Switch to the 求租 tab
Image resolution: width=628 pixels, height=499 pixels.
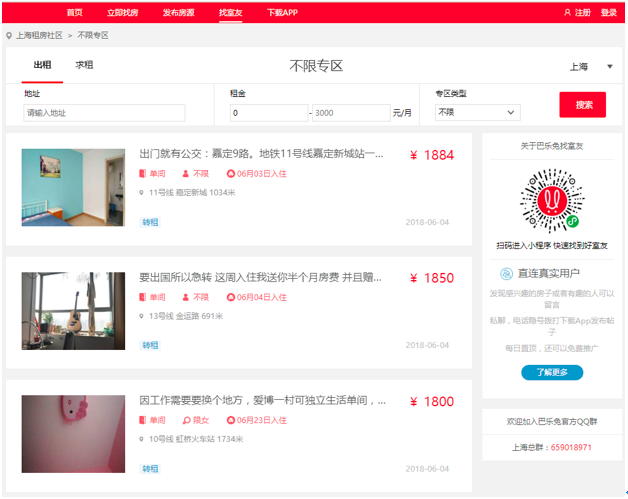pos(85,65)
